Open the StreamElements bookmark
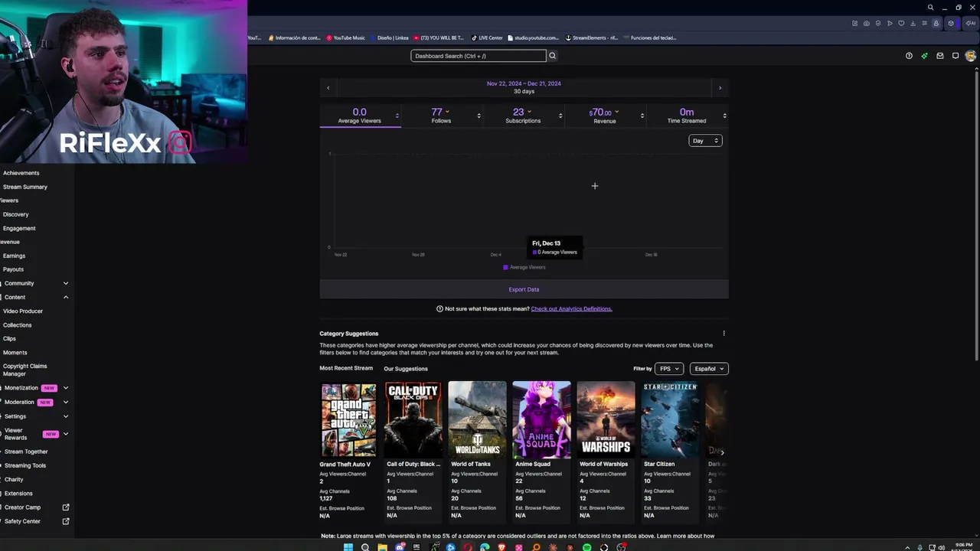Image resolution: width=980 pixels, height=551 pixels. tap(592, 37)
